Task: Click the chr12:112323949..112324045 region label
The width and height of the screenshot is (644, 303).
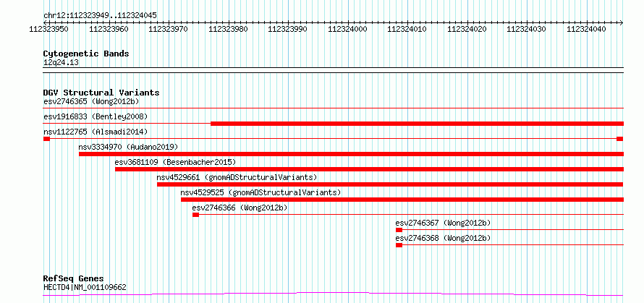Action: 100,16
